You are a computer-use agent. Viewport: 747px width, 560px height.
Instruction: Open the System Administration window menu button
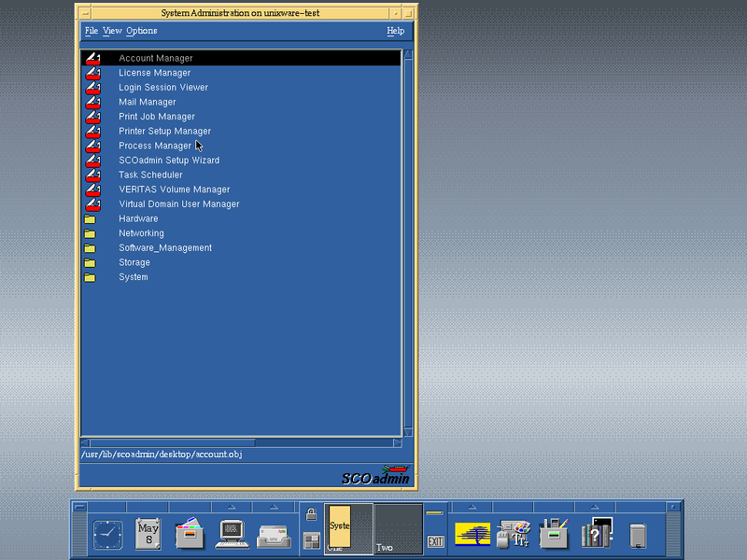click(85, 13)
